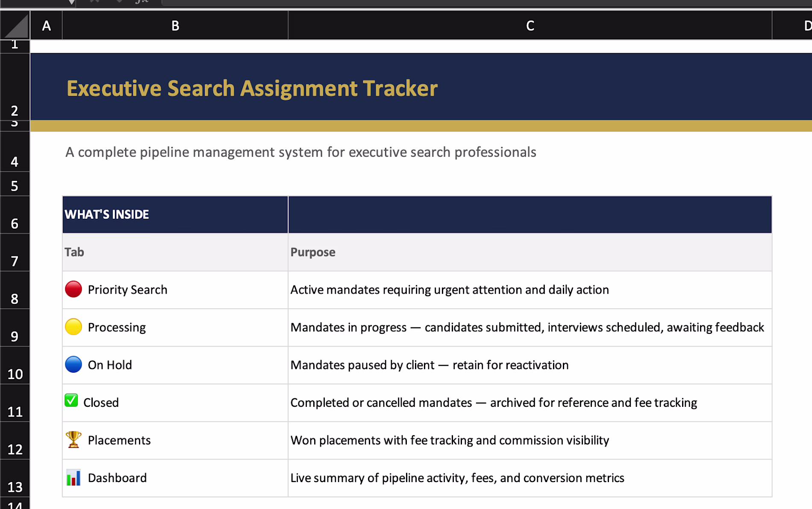The width and height of the screenshot is (812, 509).
Task: Click the blue circle icon beside On Hold
Action: point(74,365)
